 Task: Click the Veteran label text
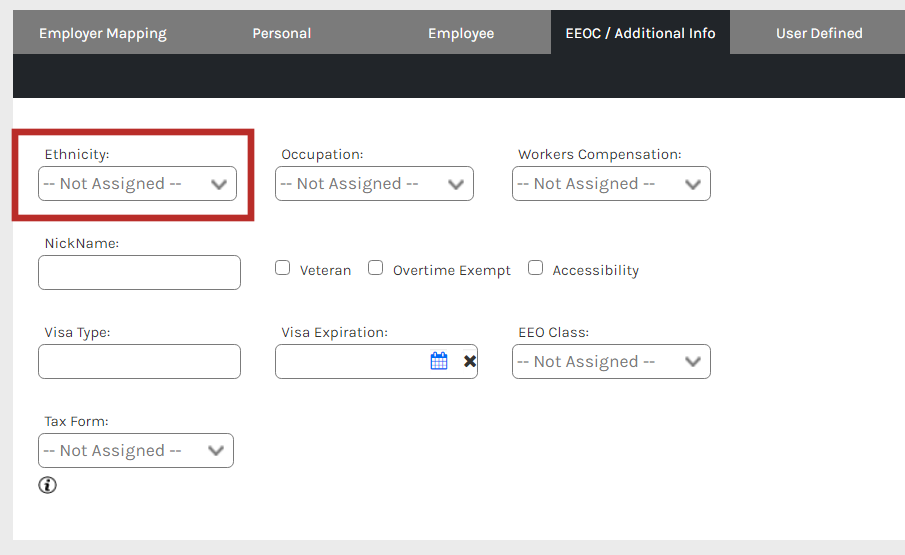325,270
